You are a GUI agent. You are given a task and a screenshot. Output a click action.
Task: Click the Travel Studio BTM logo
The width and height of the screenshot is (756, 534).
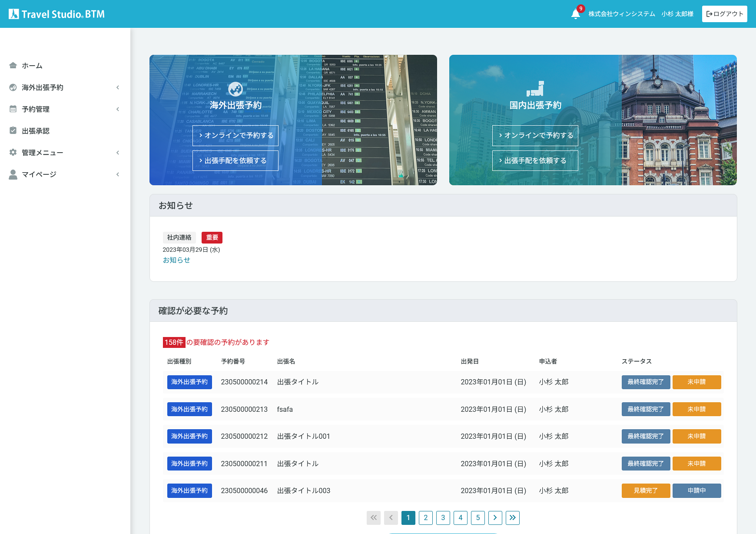(56, 14)
